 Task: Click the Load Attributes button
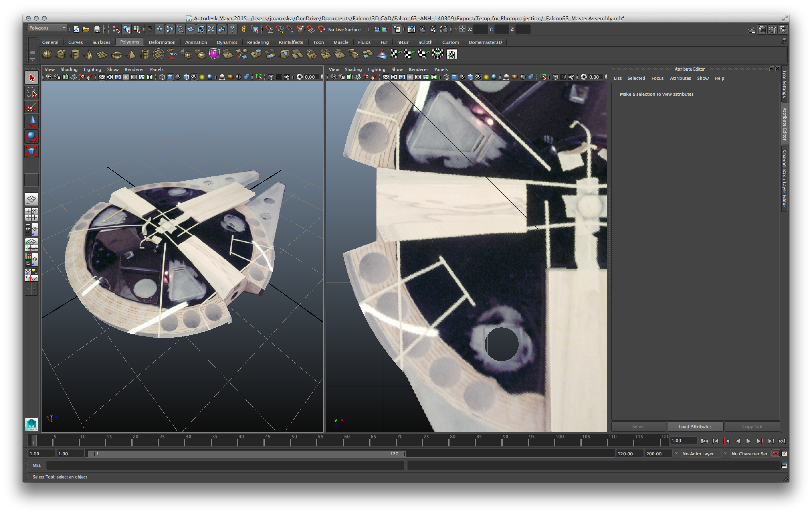click(695, 427)
